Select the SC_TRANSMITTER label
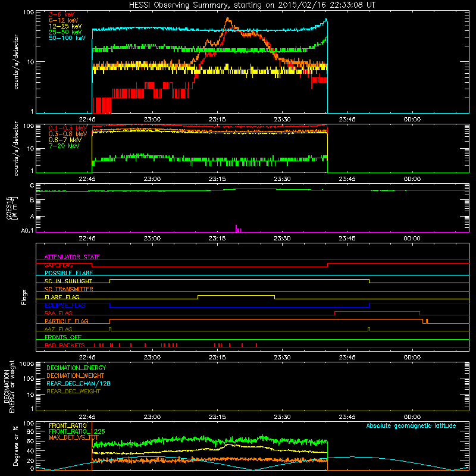 tap(68, 289)
